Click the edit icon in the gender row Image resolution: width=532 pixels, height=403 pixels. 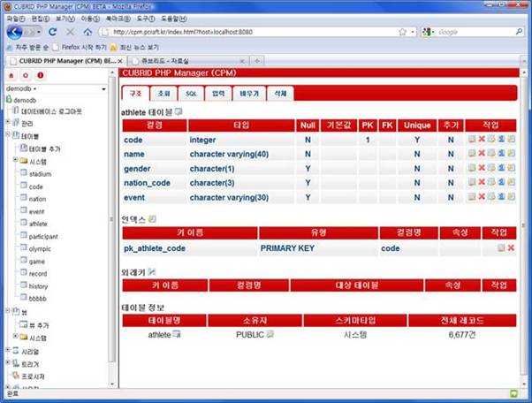point(472,168)
